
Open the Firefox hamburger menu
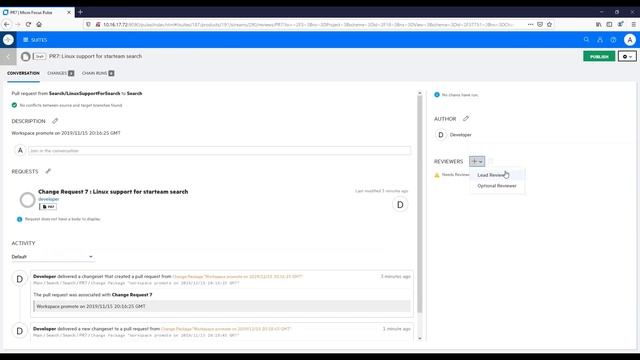tap(633, 24)
